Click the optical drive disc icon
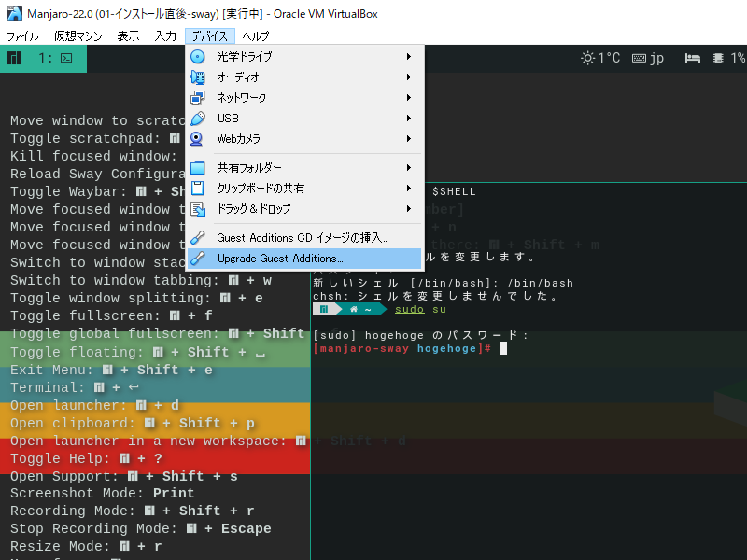This screenshot has width=747, height=560. click(x=198, y=57)
